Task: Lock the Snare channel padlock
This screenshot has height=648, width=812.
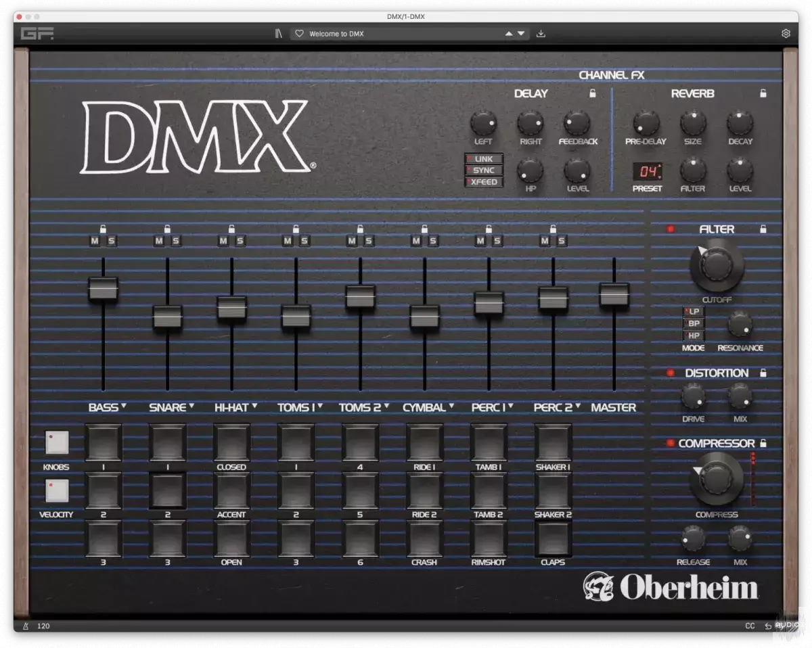Action: 167,229
